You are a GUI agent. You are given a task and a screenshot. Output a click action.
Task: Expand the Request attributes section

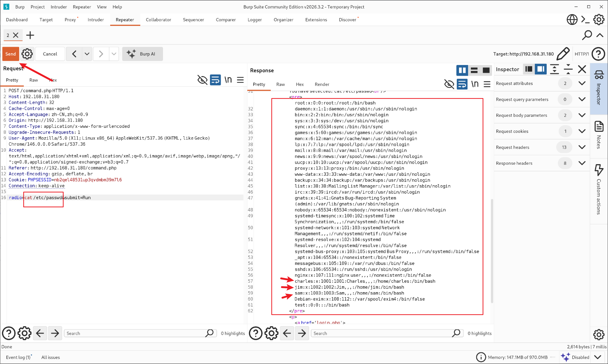tap(582, 83)
